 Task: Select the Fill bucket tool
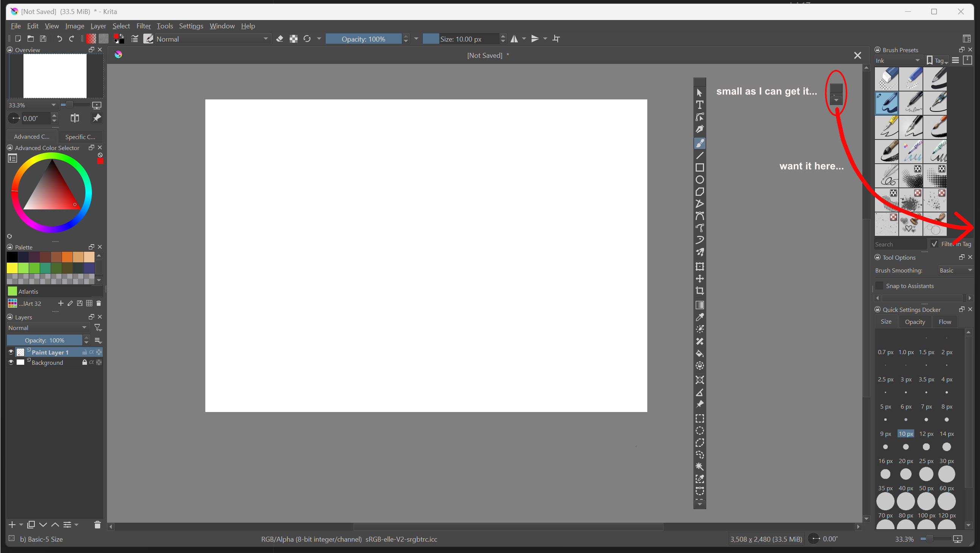coord(699,353)
